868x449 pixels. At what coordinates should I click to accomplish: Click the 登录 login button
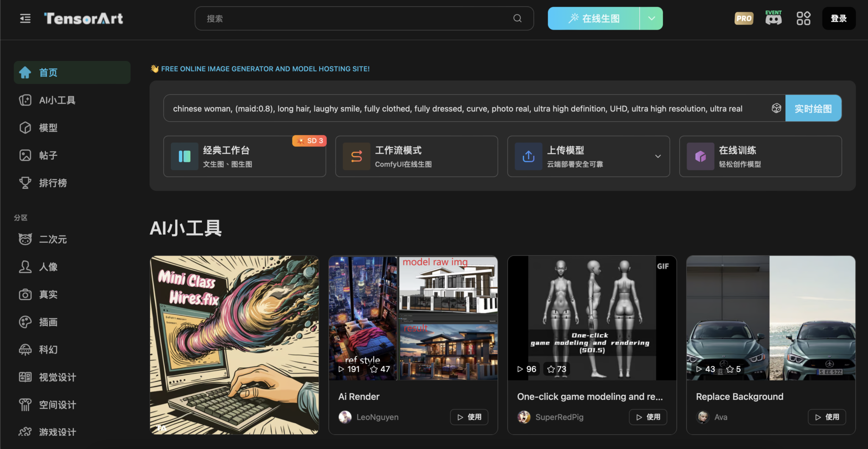(x=839, y=18)
